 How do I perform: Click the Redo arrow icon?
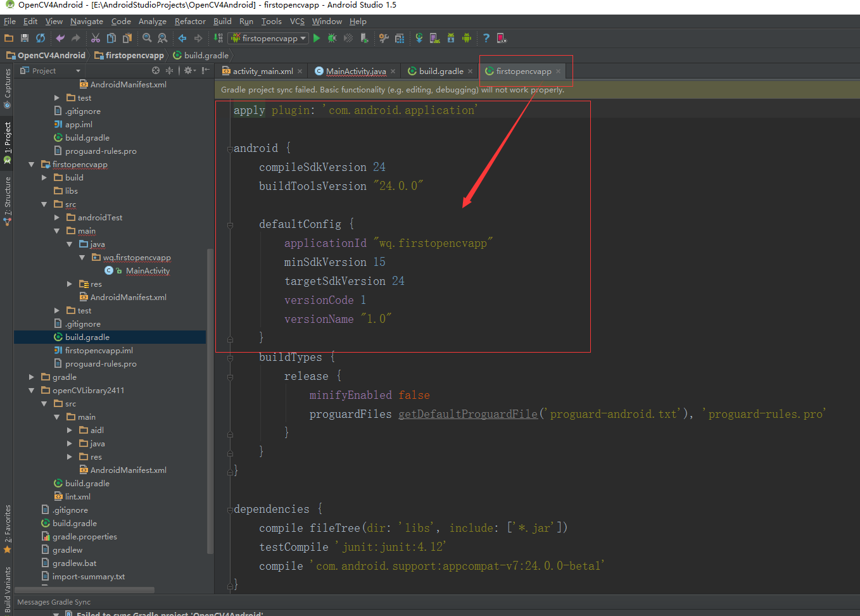[76, 38]
